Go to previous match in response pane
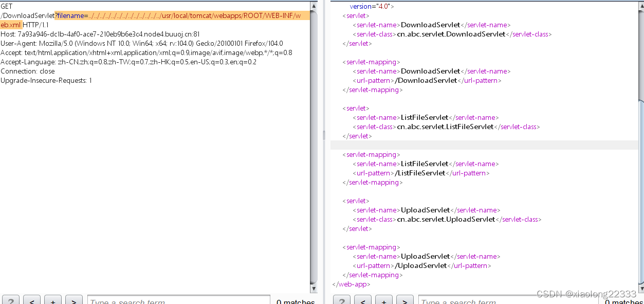This screenshot has height=304, width=644. coord(363,300)
